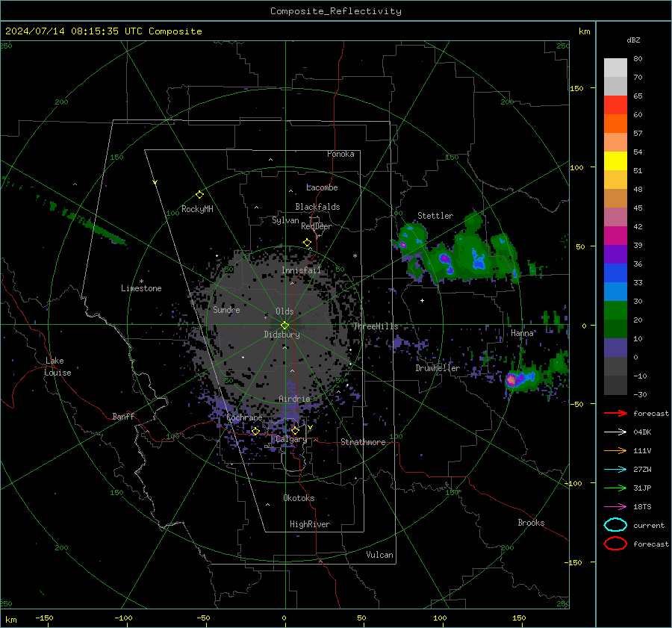Click the Banff town label

123,417
